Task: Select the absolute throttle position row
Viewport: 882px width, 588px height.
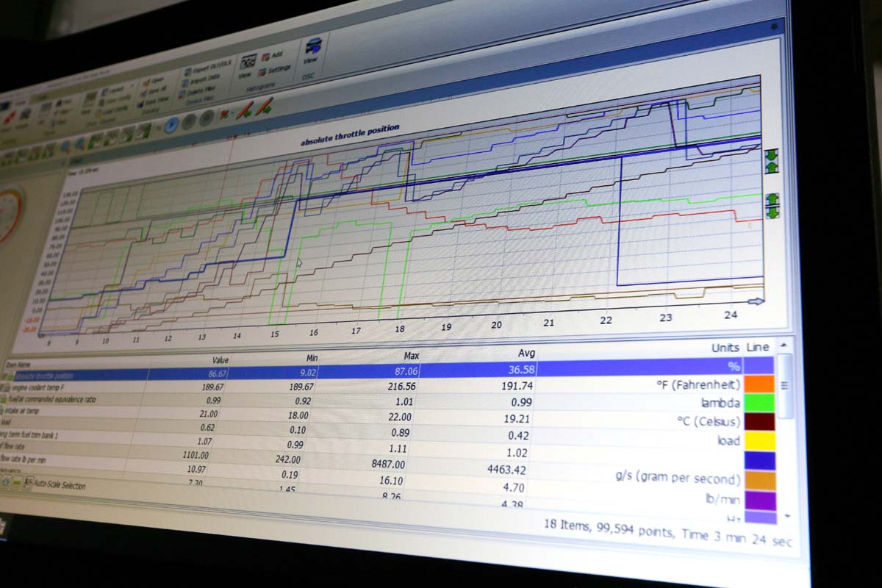Action: 73,375
